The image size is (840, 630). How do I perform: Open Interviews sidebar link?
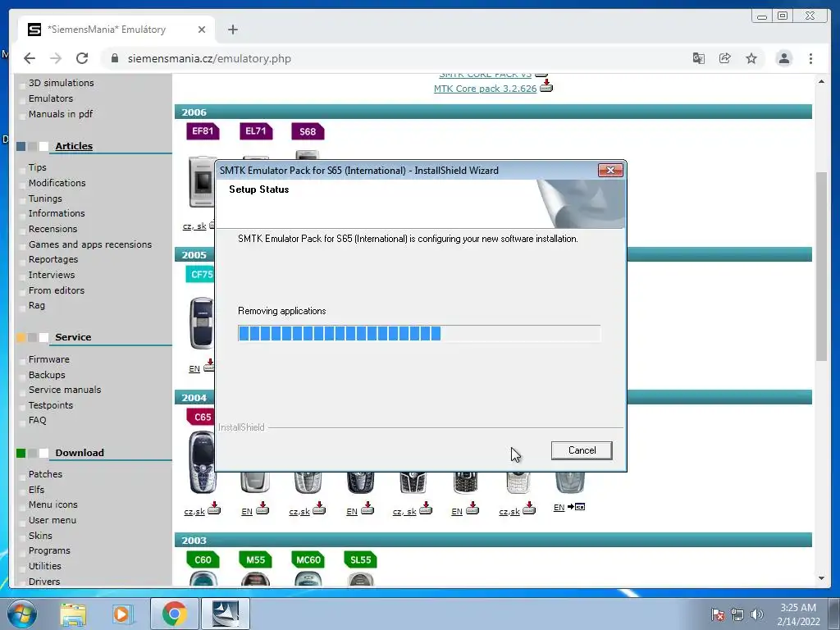click(x=52, y=275)
